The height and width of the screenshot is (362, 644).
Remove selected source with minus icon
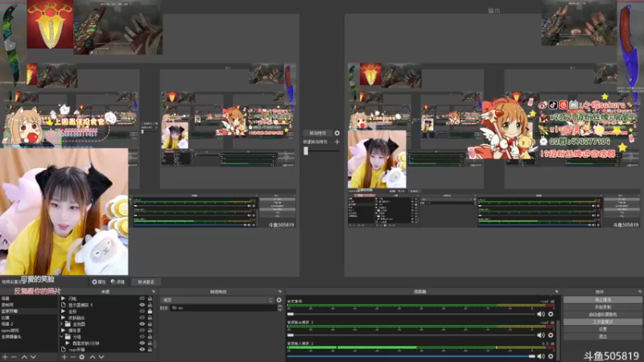pyautogui.click(x=72, y=357)
